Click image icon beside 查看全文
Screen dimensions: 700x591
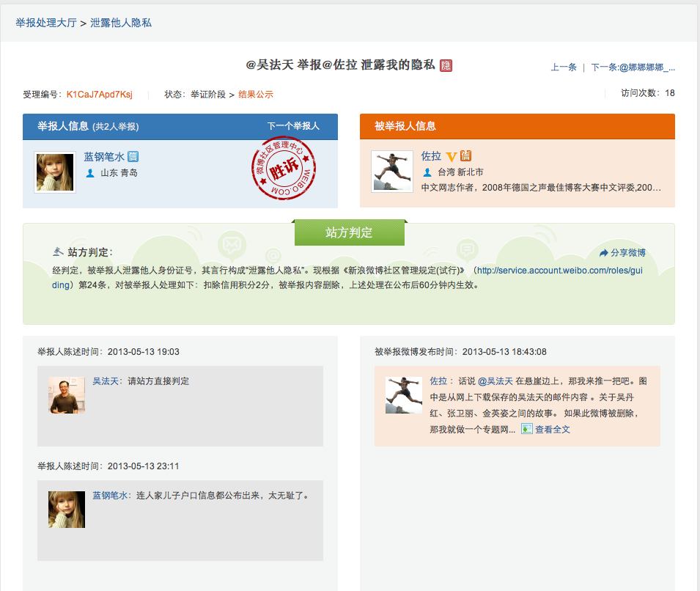click(x=527, y=429)
